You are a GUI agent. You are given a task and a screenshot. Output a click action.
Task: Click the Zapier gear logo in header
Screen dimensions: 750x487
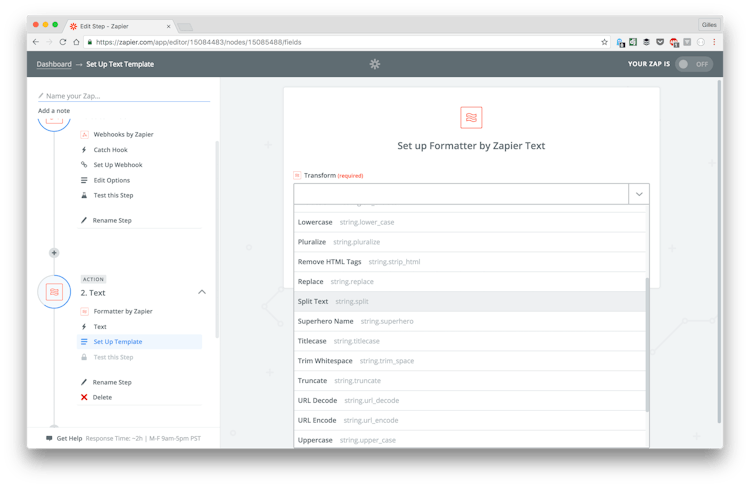point(375,64)
